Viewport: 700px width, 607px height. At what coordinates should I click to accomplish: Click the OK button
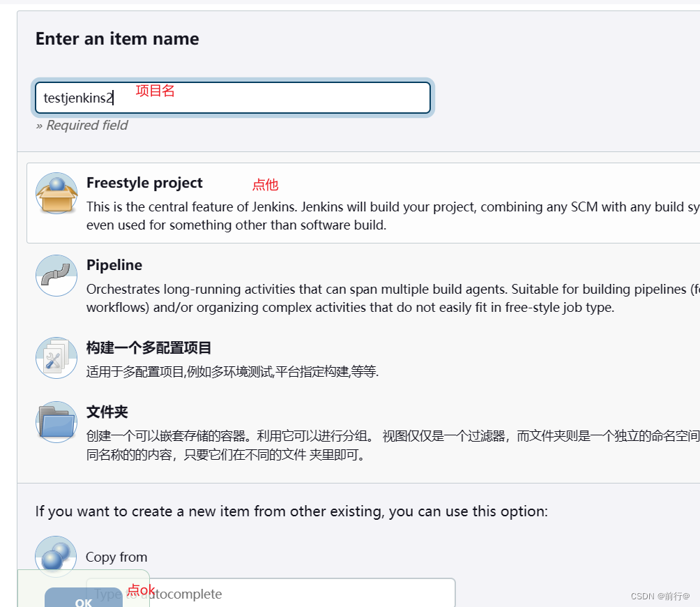pyautogui.click(x=84, y=598)
